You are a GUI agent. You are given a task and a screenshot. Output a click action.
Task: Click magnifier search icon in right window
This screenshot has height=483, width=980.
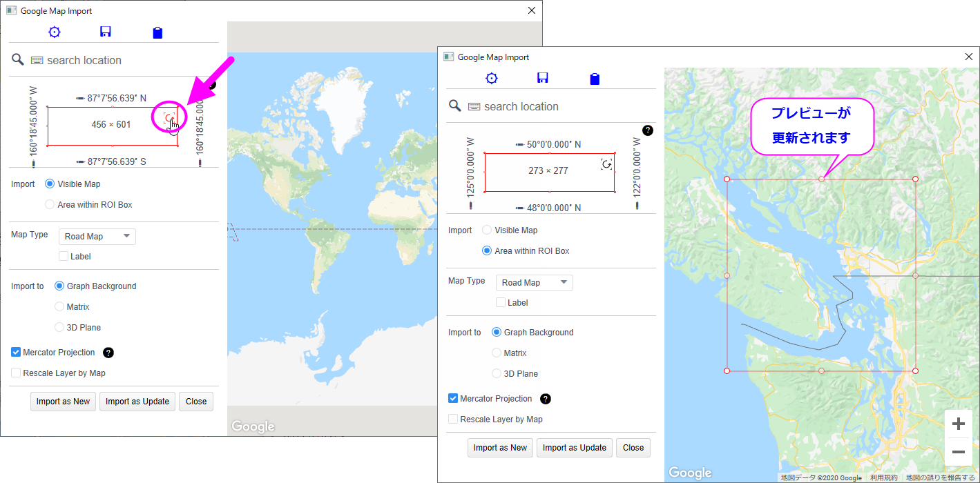pos(454,106)
